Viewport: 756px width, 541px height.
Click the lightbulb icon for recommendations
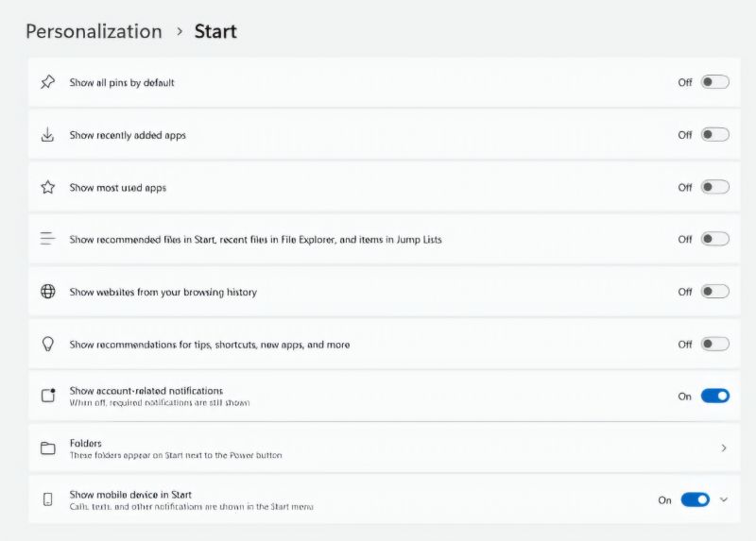click(47, 344)
